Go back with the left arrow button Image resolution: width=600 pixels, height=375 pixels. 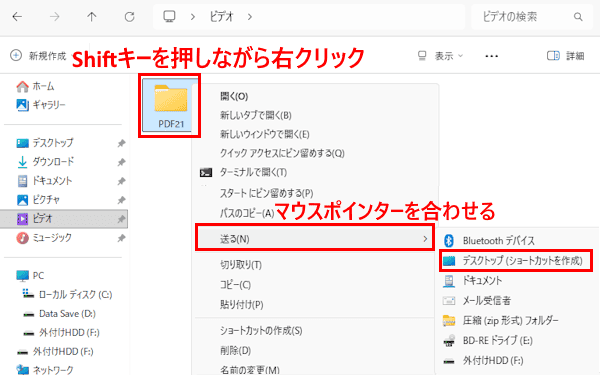click(x=17, y=17)
